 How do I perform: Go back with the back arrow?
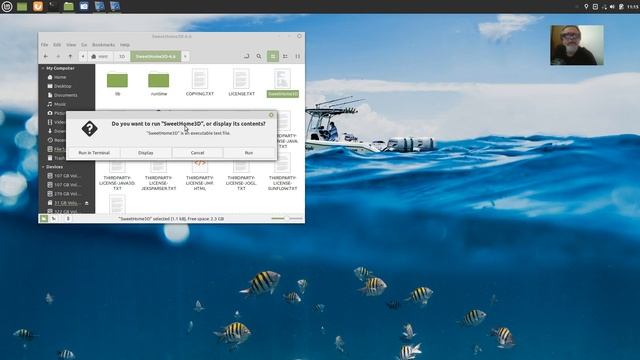tap(46, 56)
